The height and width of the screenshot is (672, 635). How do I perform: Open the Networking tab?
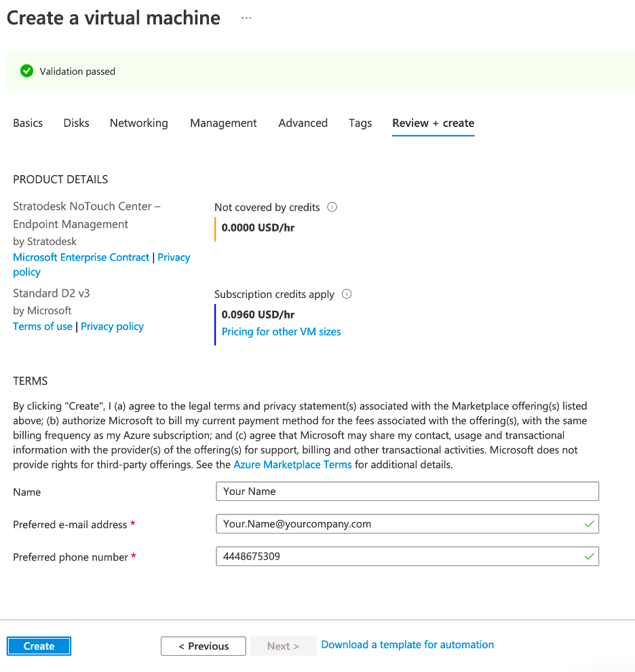tap(139, 123)
